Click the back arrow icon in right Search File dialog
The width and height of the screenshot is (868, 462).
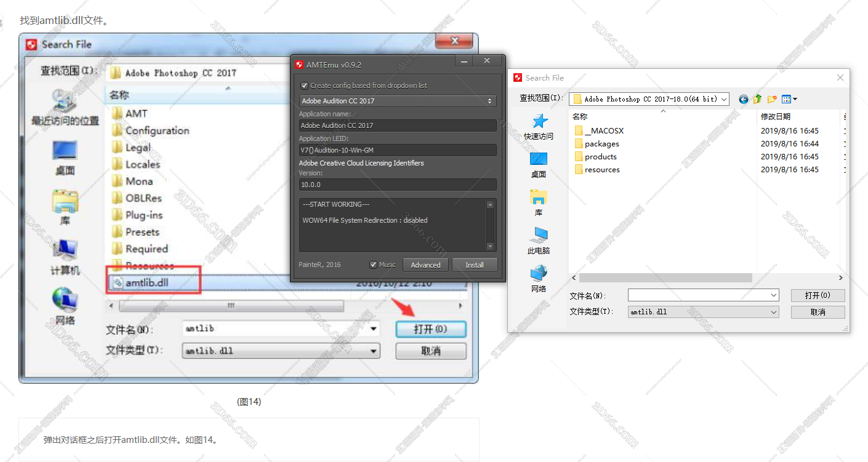[x=744, y=99]
